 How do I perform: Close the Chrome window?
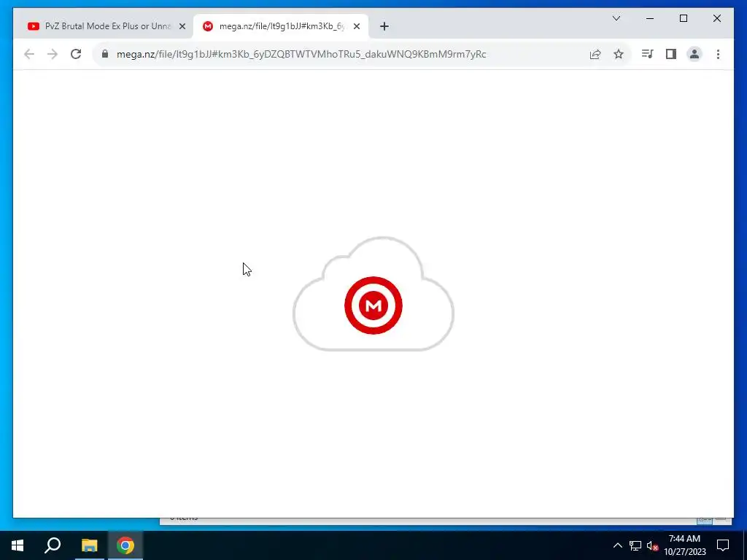coord(716,18)
